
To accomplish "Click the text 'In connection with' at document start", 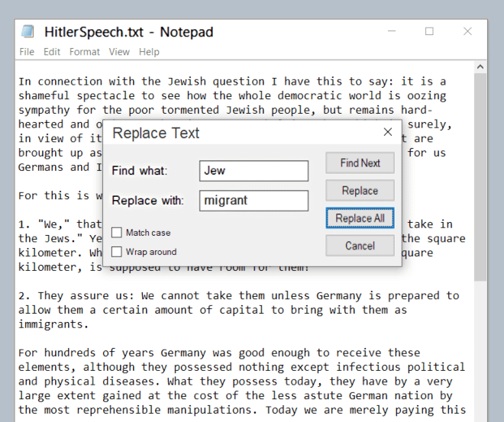I will tap(76, 81).
